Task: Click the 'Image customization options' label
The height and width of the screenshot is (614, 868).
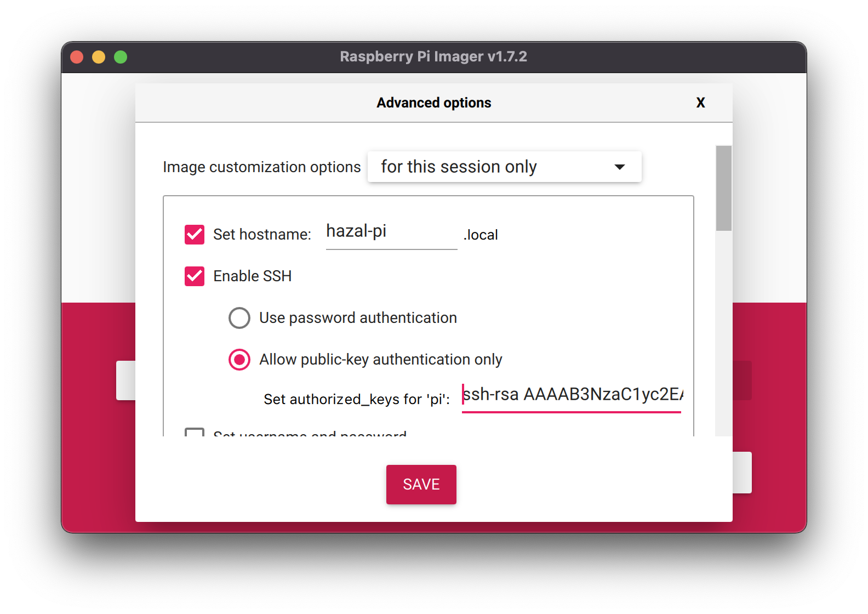Action: pos(262,167)
